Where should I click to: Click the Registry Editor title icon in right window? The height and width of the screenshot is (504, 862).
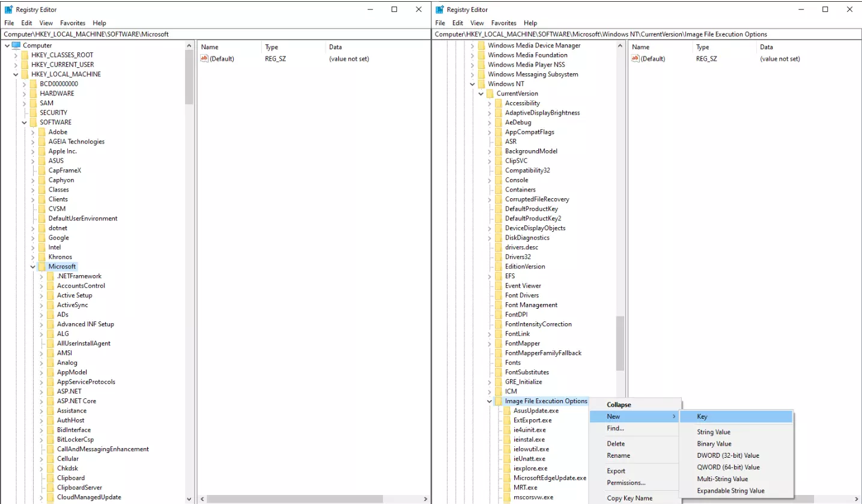440,10
